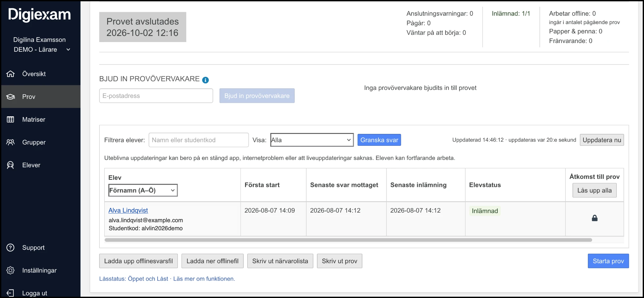Click the horizontal scrollbar under the student table
The width and height of the screenshot is (644, 298).
coord(348,240)
